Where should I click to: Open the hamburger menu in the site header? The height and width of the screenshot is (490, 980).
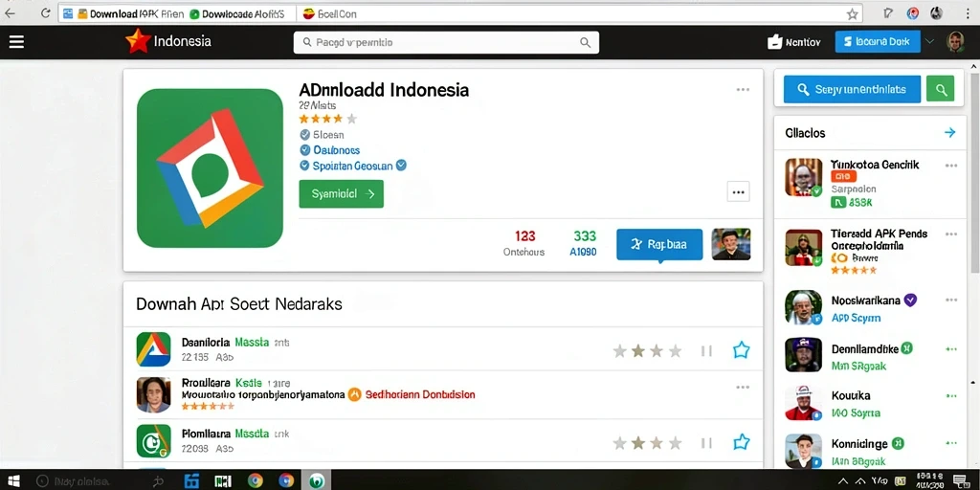16,42
